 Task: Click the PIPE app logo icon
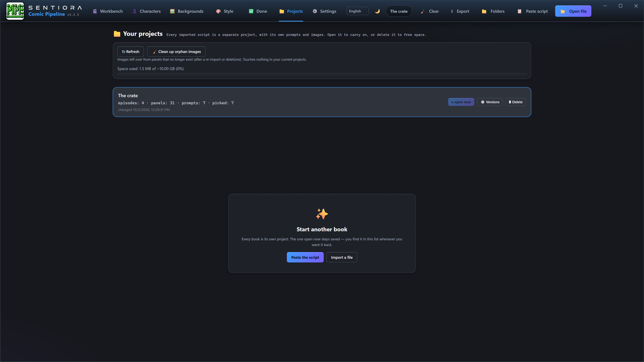[x=15, y=11]
